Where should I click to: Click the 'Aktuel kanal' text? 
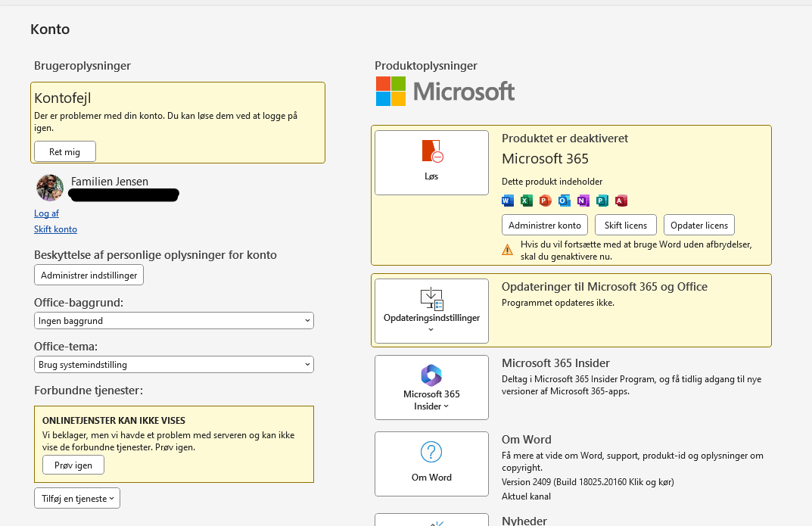(x=526, y=496)
